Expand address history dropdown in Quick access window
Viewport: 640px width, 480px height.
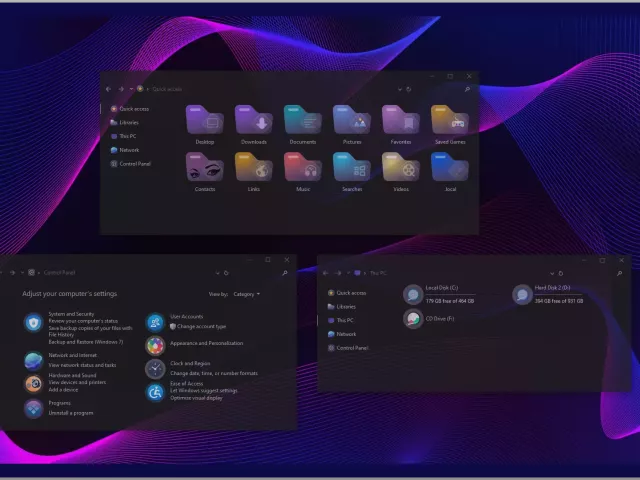pyautogui.click(x=398, y=89)
